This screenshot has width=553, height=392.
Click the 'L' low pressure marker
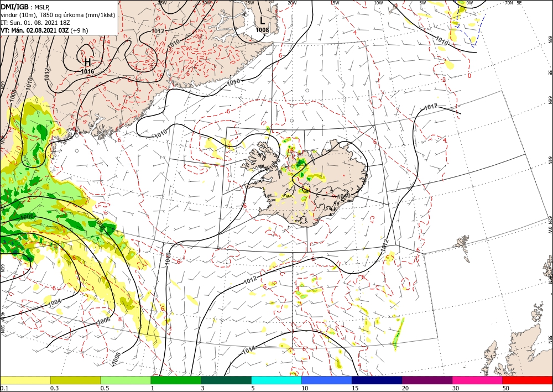pos(262,21)
